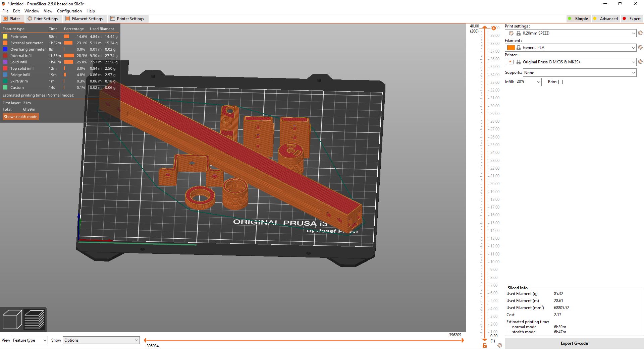Click vertical layer slider top thumb
The image size is (644, 349).
tap(485, 27)
